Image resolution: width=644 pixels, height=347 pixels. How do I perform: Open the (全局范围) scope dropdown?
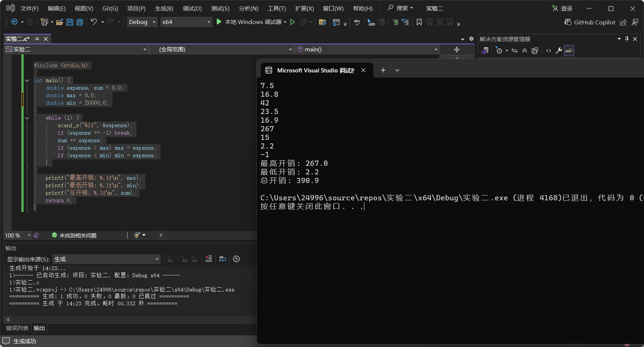tap(222, 50)
